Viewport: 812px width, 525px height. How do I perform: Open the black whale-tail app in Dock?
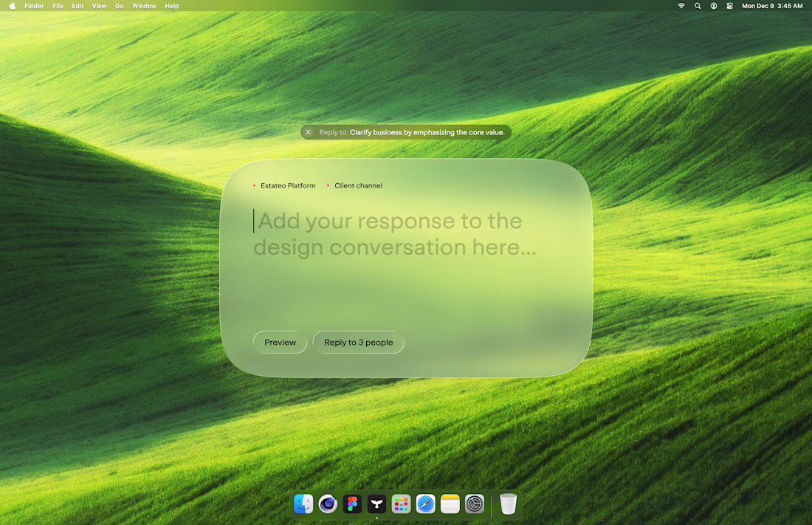click(x=376, y=504)
